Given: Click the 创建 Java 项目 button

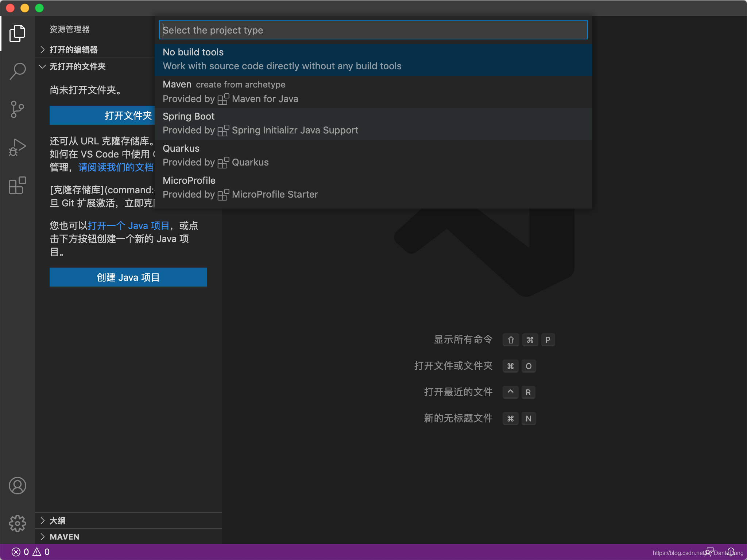Looking at the screenshot, I should click(x=128, y=277).
